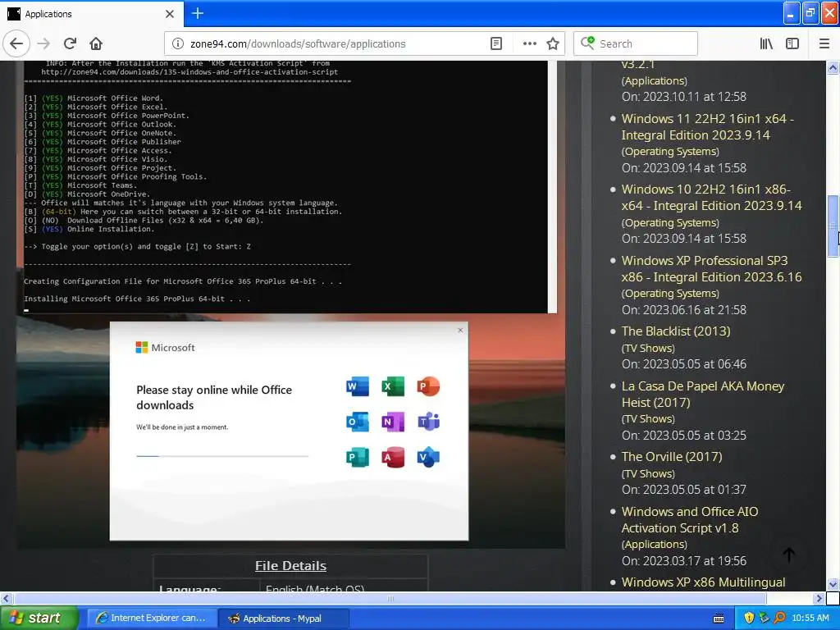This screenshot has height=630, width=840.
Task: Show site information for zone94.com
Action: [x=177, y=43]
